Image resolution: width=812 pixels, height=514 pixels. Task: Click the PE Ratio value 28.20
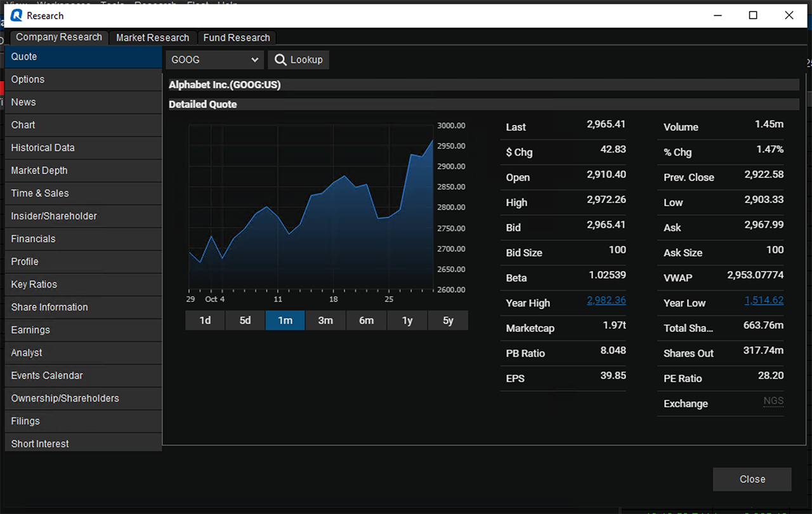[x=771, y=376]
